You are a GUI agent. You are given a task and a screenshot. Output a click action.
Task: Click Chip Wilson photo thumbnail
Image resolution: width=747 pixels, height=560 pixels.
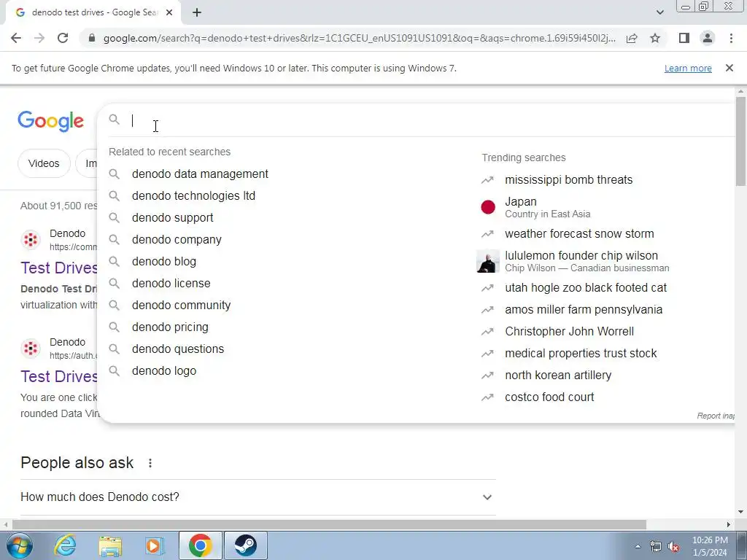point(488,261)
